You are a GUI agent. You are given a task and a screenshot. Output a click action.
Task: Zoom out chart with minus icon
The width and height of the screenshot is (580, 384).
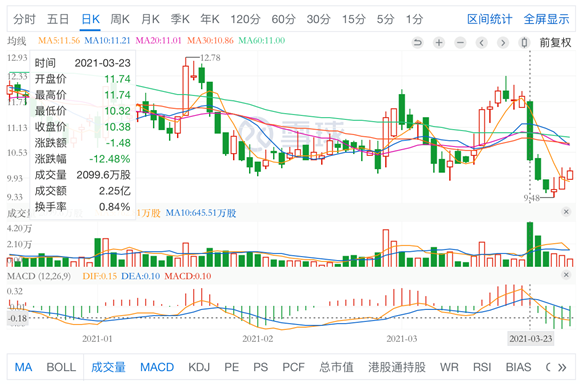[460, 43]
